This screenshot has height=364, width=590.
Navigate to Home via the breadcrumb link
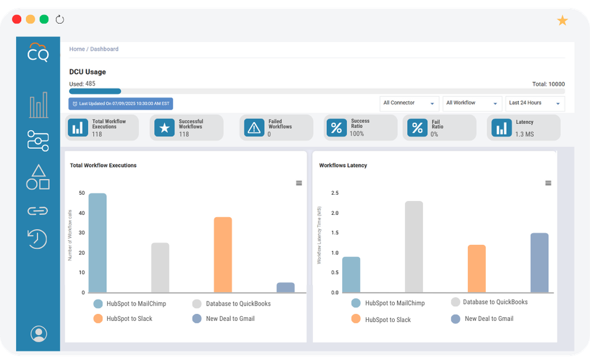coord(77,49)
